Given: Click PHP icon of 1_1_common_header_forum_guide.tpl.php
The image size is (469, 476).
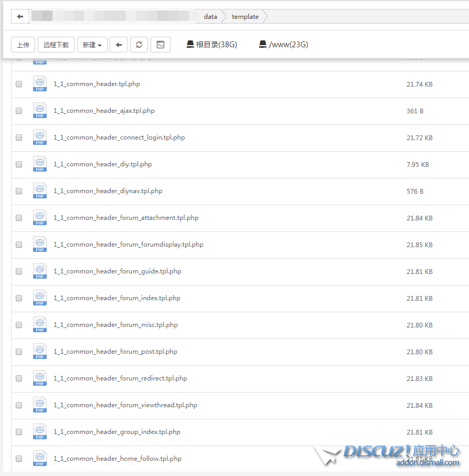Looking at the screenshot, I should [40, 271].
